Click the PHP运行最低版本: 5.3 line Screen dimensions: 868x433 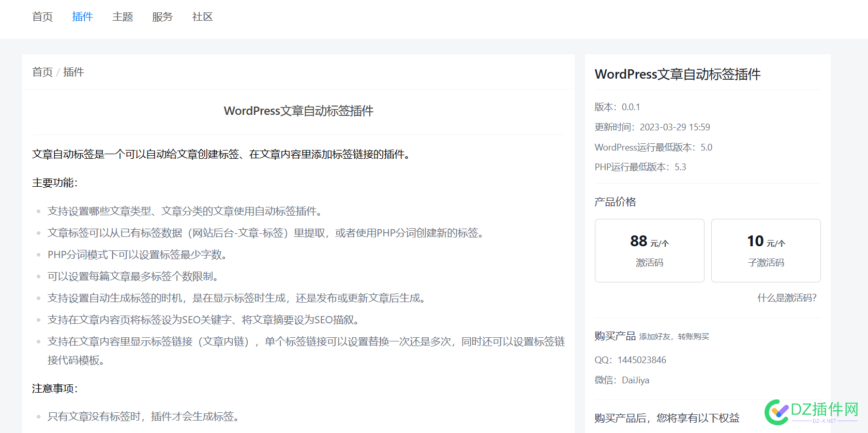pyautogui.click(x=640, y=167)
